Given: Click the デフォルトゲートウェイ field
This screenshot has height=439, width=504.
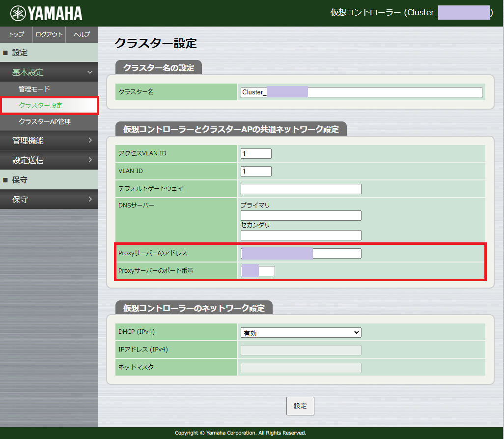Looking at the screenshot, I should [x=301, y=189].
